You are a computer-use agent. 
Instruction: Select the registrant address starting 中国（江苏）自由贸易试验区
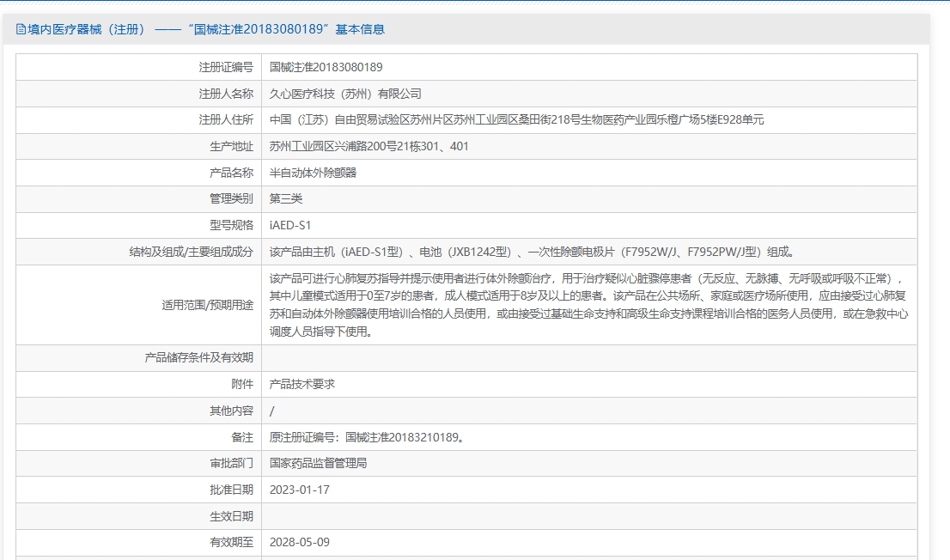[516, 120]
